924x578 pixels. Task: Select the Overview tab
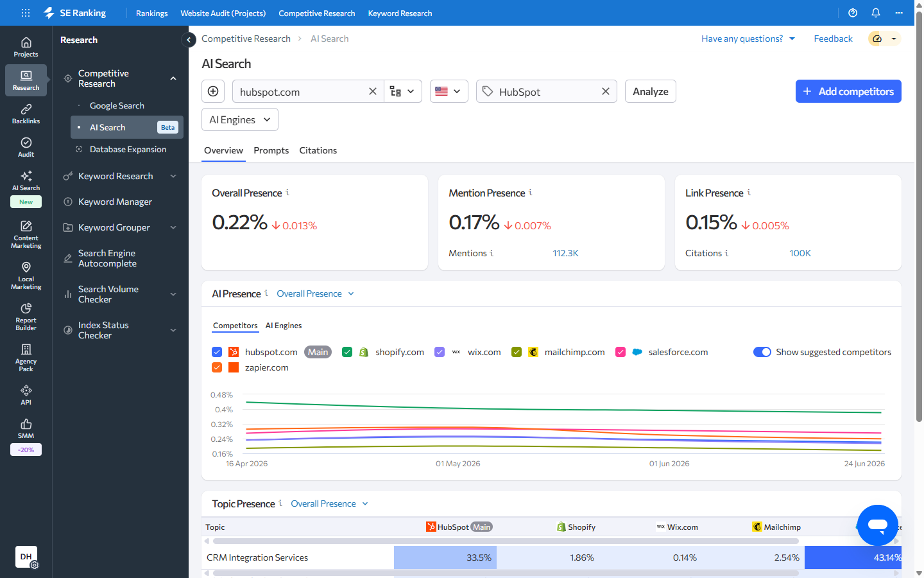click(223, 150)
